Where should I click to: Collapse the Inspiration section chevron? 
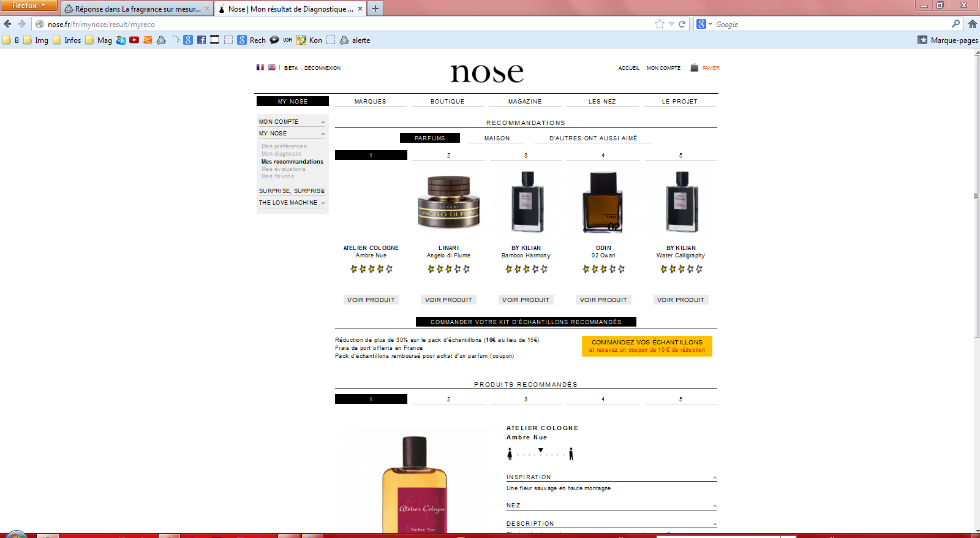coord(714,477)
